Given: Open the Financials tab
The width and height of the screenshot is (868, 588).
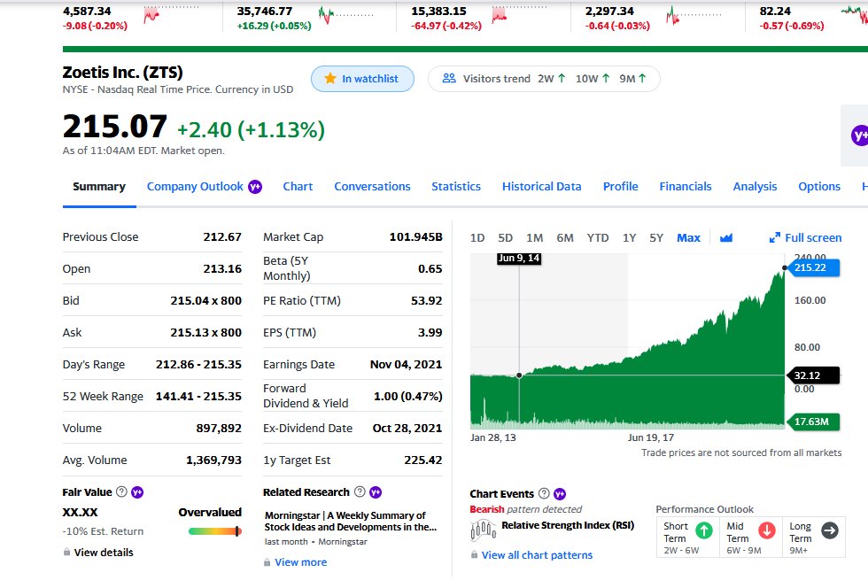Looking at the screenshot, I should (x=686, y=187).
